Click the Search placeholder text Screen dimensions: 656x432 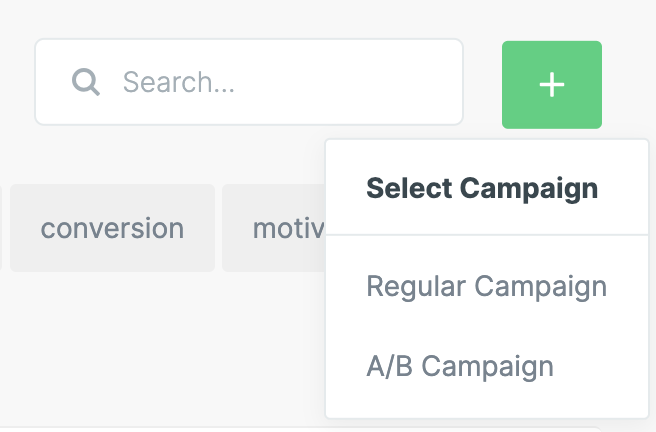(x=179, y=82)
